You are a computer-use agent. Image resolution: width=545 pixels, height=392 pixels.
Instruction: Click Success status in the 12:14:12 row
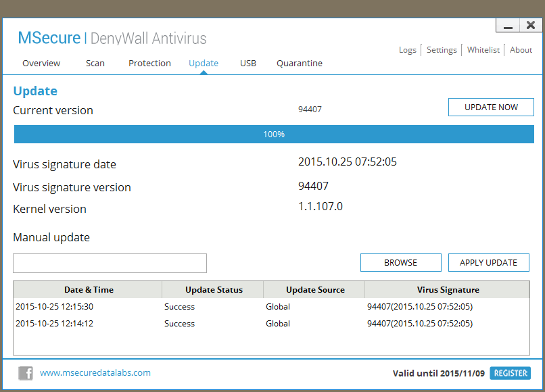(179, 324)
